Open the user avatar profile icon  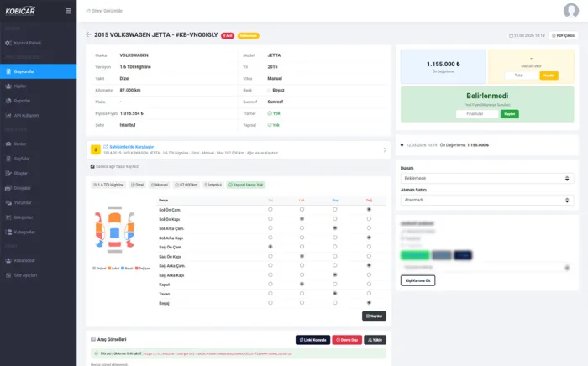coord(570,10)
